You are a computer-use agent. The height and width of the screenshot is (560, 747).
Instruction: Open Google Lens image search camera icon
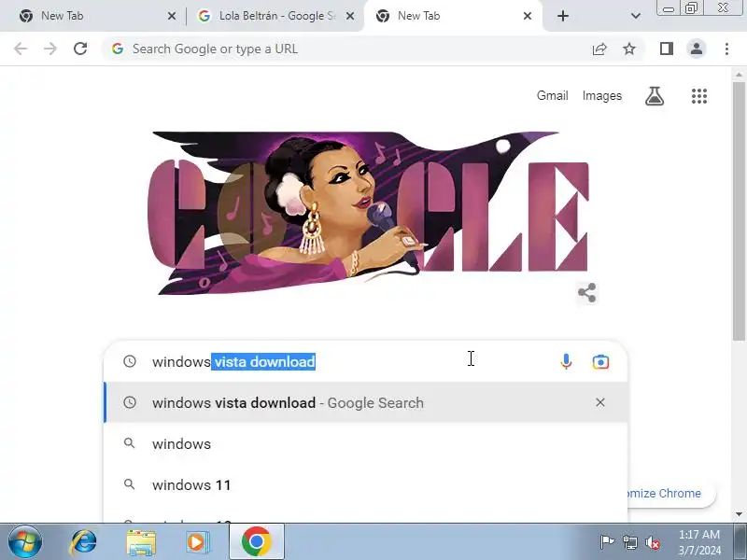[x=600, y=362]
